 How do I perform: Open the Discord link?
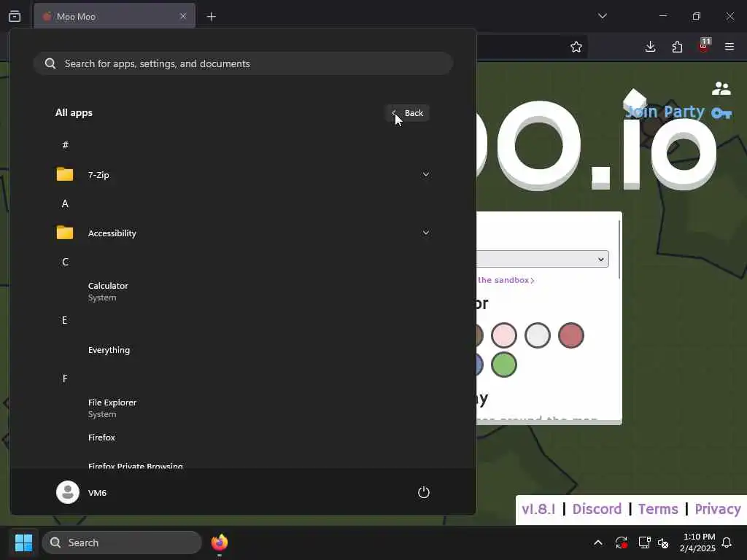coord(597,509)
